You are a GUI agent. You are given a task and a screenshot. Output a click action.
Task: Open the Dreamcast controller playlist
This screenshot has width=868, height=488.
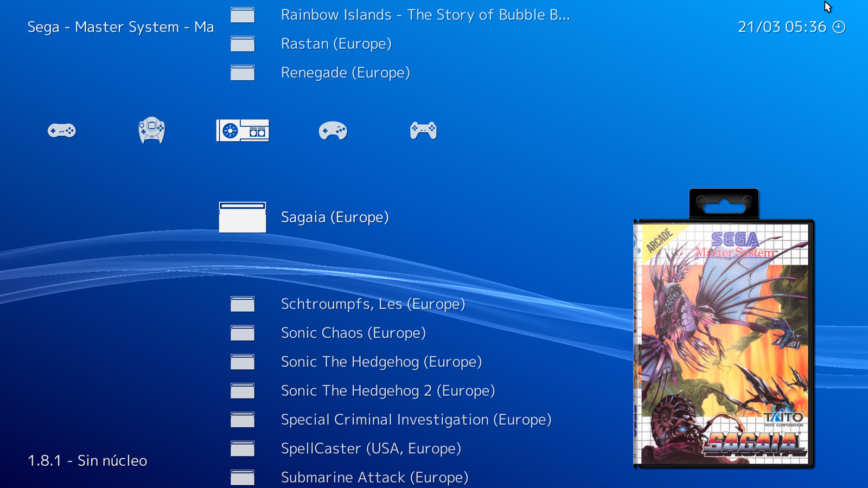pyautogui.click(x=151, y=131)
